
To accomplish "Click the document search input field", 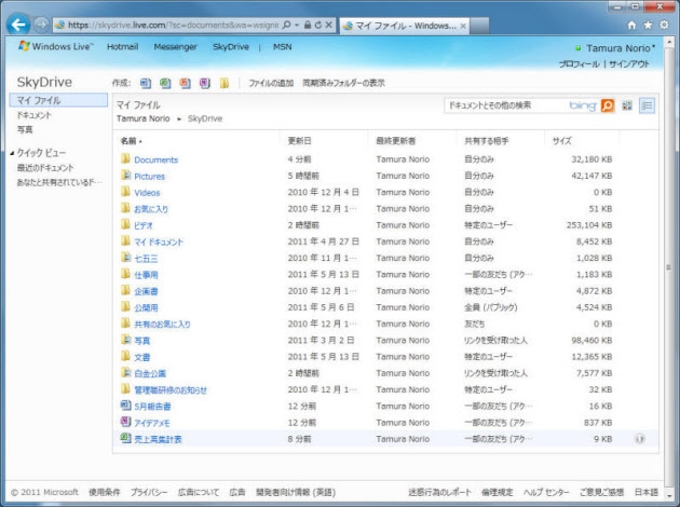I will tap(505, 105).
